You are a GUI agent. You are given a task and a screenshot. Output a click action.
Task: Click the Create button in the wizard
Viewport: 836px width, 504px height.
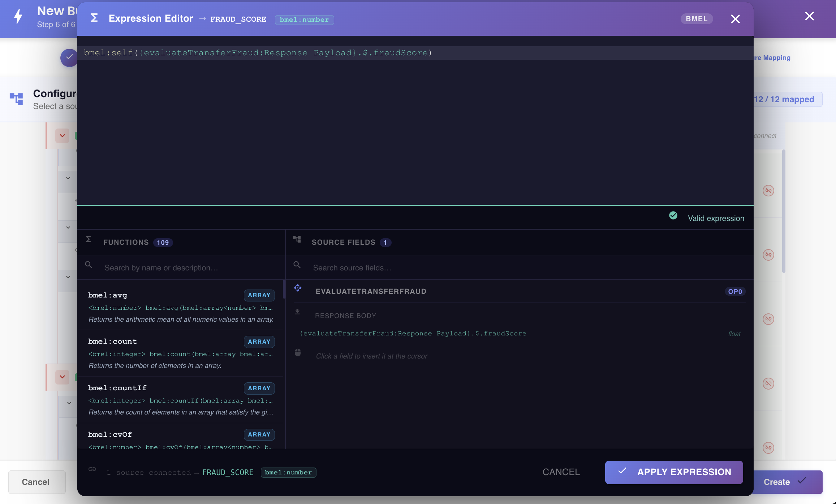788,482
